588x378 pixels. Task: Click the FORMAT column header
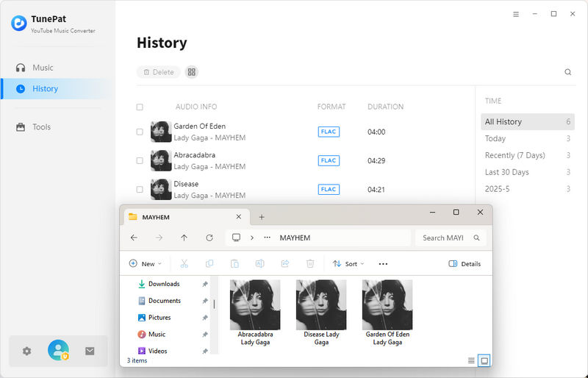click(331, 107)
